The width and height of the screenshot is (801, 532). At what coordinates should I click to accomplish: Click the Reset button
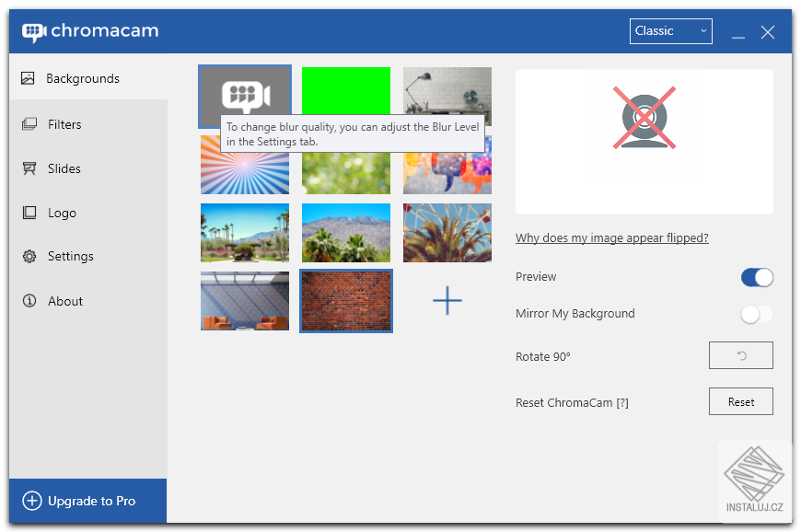coord(741,402)
